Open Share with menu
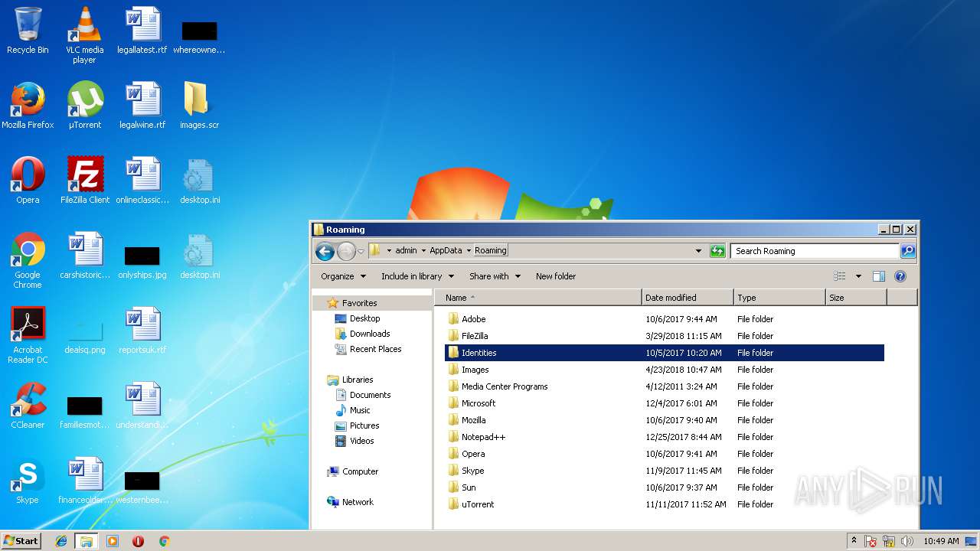The image size is (980, 551). pyautogui.click(x=495, y=276)
